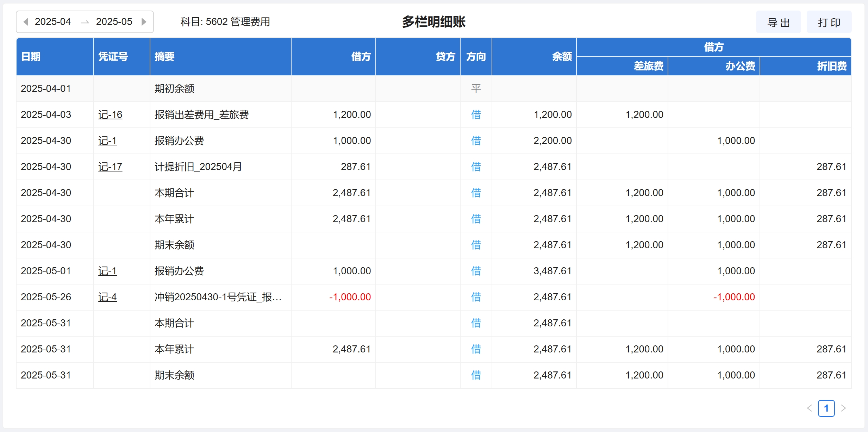
Task: Open the 科目 5602 管理费用 selector
Action: pos(225,22)
